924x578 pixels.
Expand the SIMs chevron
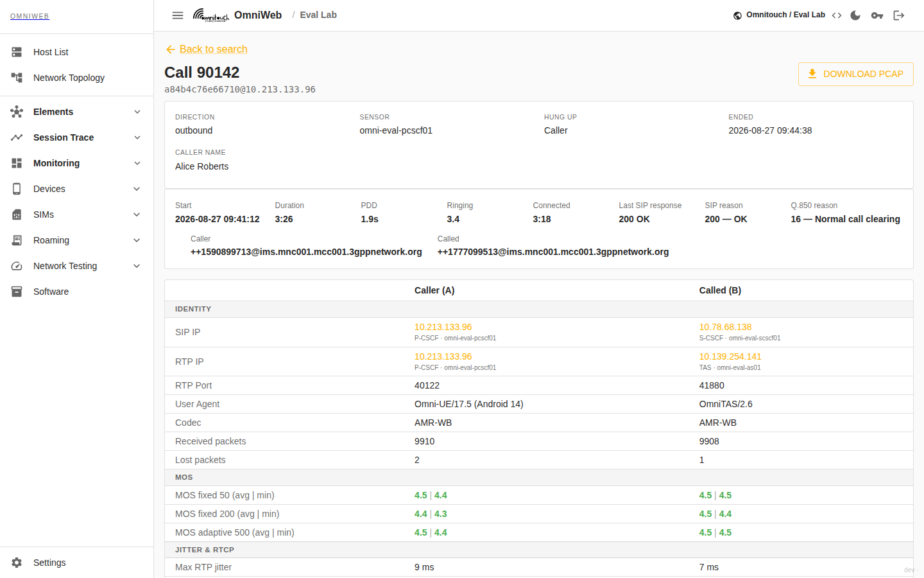click(x=137, y=215)
